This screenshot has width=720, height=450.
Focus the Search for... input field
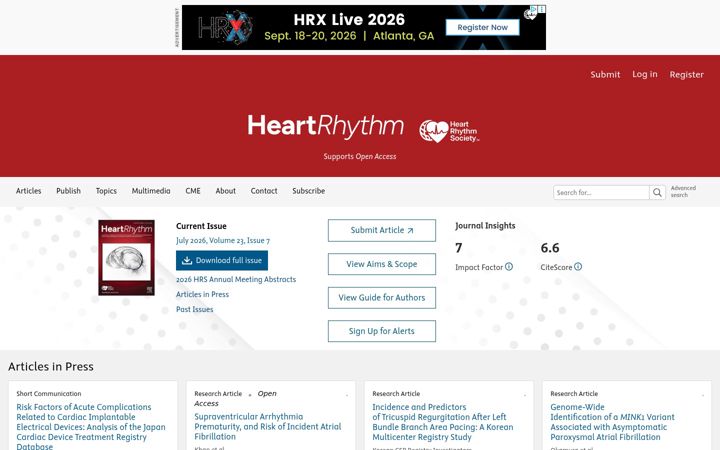[x=601, y=192]
